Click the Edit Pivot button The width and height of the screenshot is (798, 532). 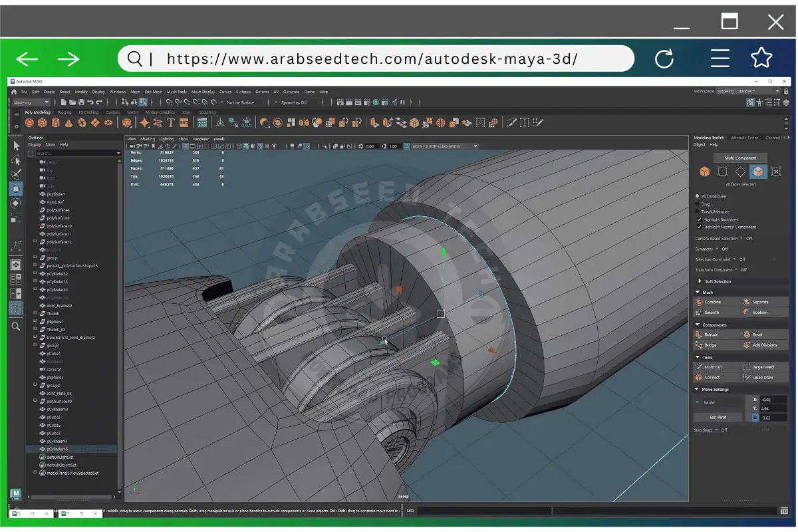coord(718,418)
